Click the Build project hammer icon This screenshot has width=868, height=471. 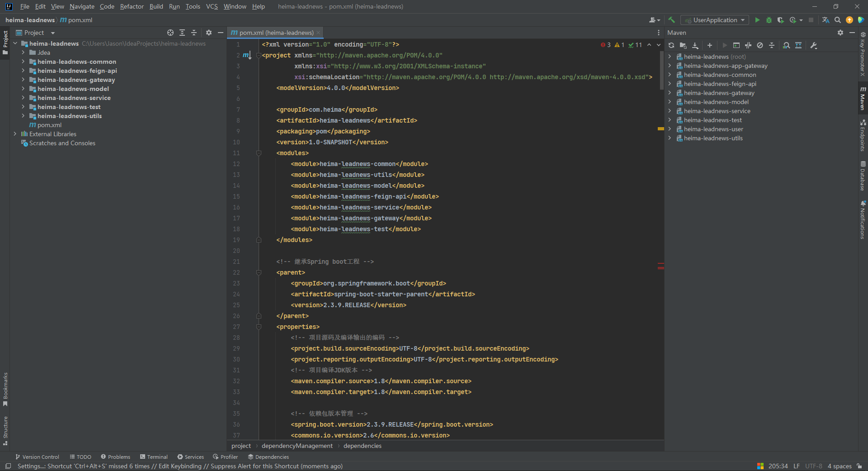tap(672, 20)
